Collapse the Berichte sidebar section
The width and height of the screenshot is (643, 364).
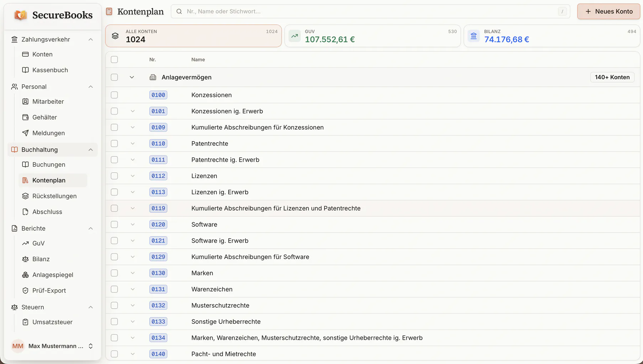click(91, 228)
